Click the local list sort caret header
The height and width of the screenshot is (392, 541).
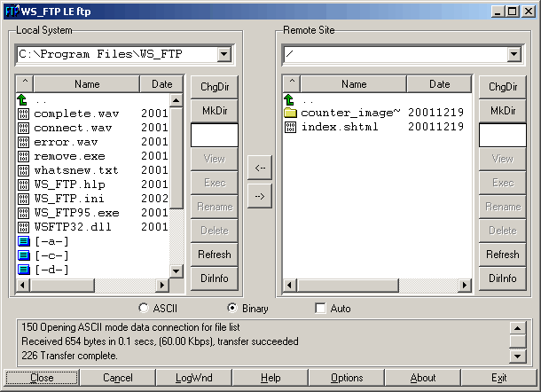(x=25, y=84)
